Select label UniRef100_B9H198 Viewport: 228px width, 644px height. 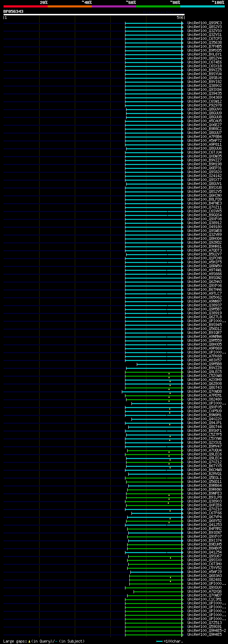coord(204,164)
